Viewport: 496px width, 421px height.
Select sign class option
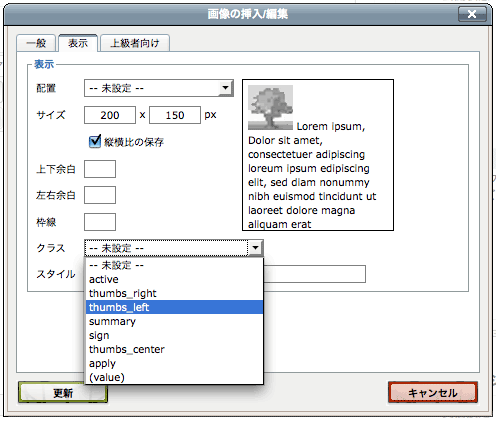point(174,335)
